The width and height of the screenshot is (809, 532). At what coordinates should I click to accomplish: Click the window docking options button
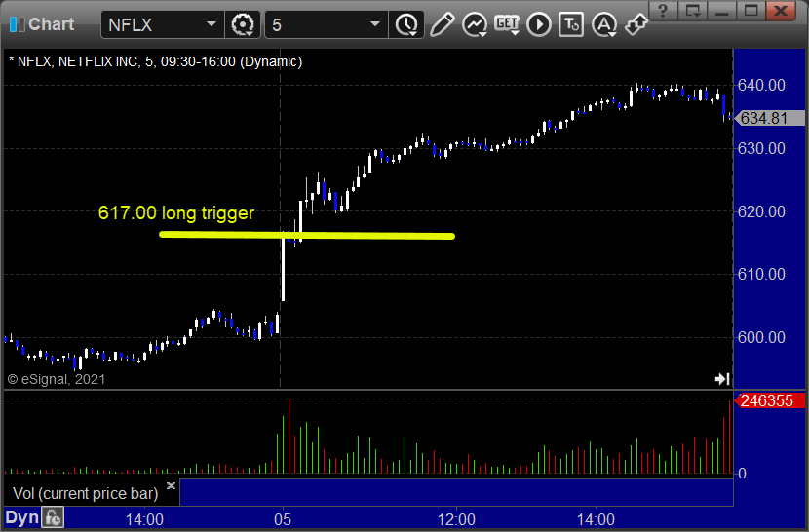[x=693, y=11]
